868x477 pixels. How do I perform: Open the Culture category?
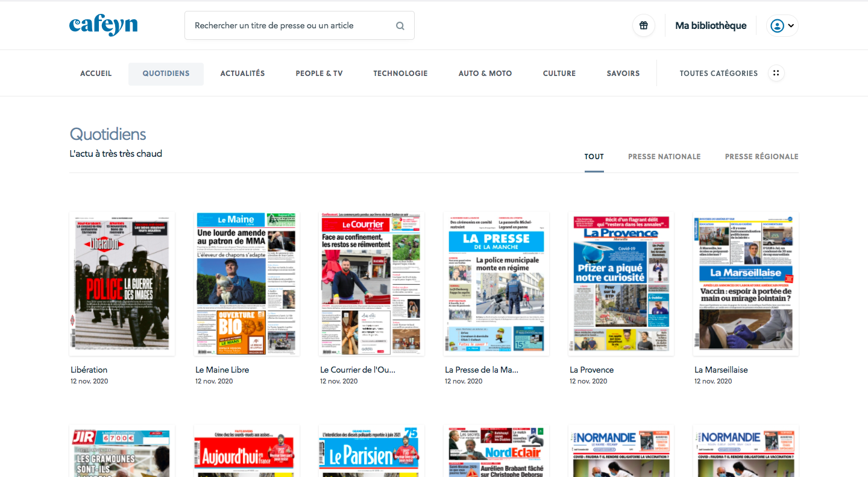[559, 74]
